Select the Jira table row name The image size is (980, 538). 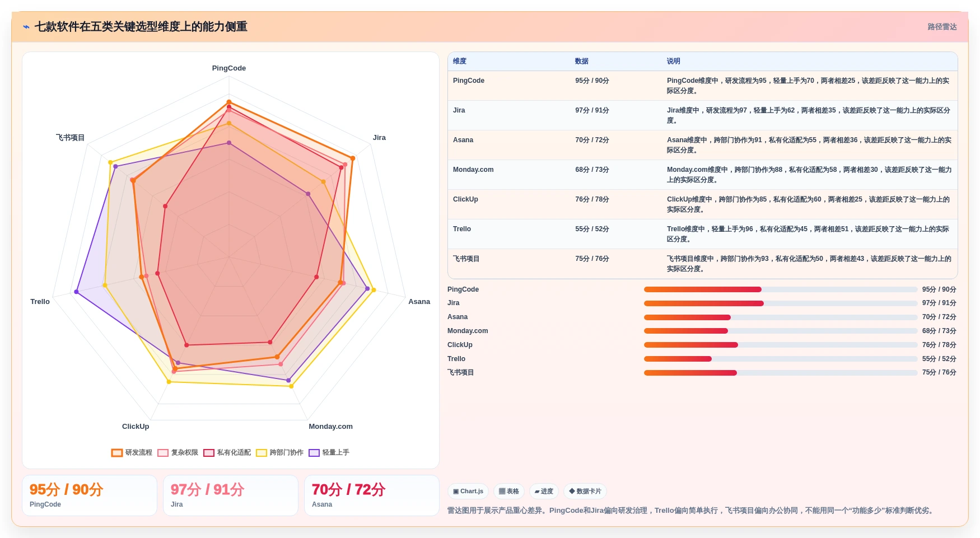[x=459, y=110]
